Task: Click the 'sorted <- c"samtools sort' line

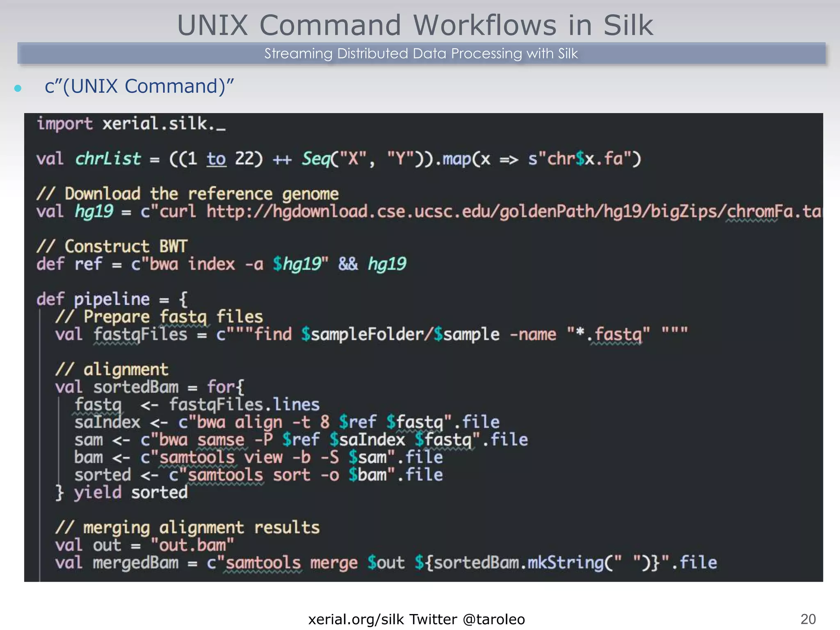Action: click(258, 475)
